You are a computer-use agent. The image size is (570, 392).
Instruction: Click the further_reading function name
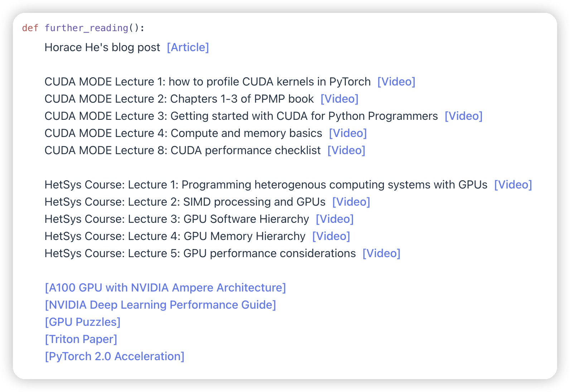86,28
